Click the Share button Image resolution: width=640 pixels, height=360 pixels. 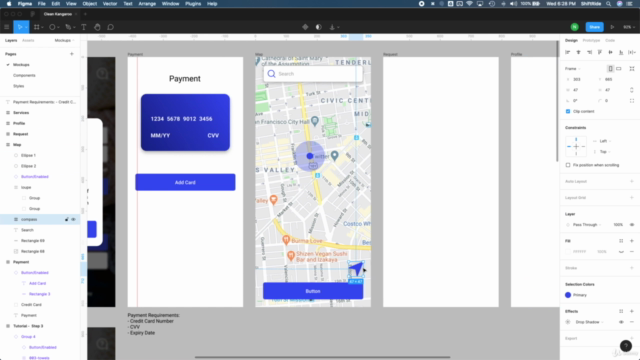[x=594, y=27]
